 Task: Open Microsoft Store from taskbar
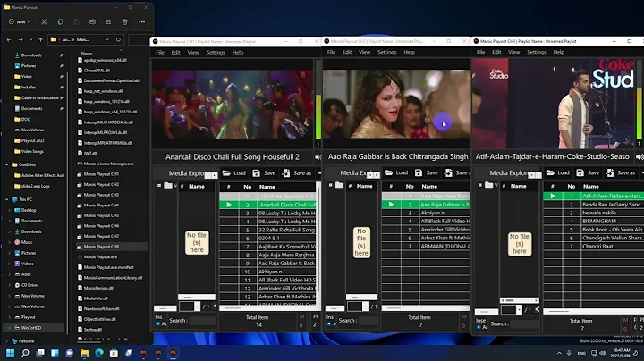[114, 353]
